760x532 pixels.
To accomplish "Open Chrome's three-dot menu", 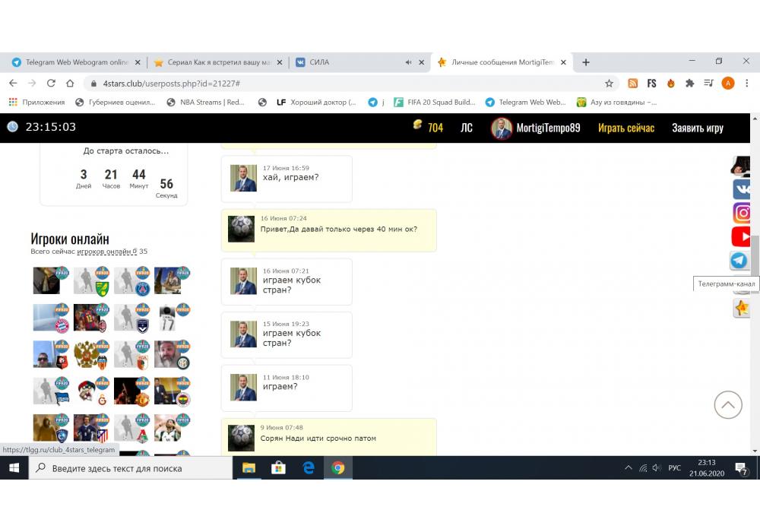I will point(746,84).
